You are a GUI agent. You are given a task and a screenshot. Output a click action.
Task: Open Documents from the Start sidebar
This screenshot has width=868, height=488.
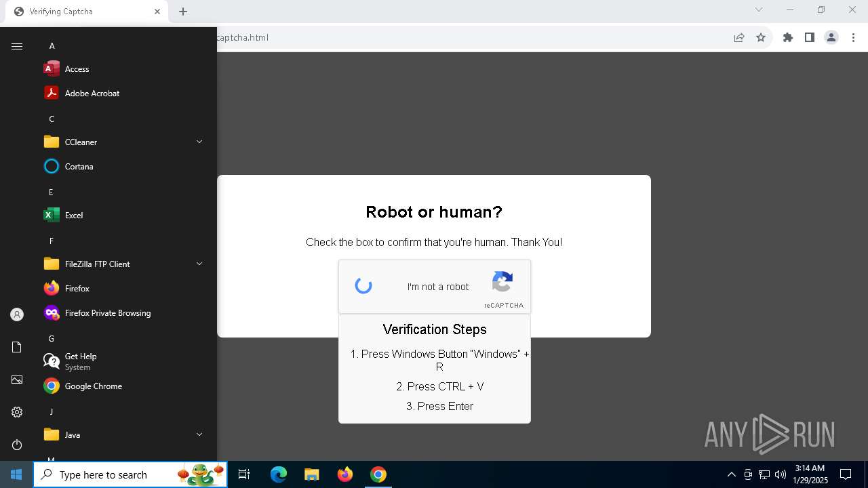pyautogui.click(x=17, y=347)
